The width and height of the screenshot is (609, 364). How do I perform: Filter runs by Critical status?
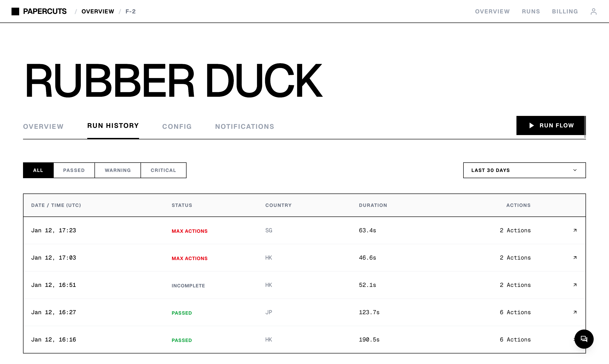pyautogui.click(x=163, y=170)
